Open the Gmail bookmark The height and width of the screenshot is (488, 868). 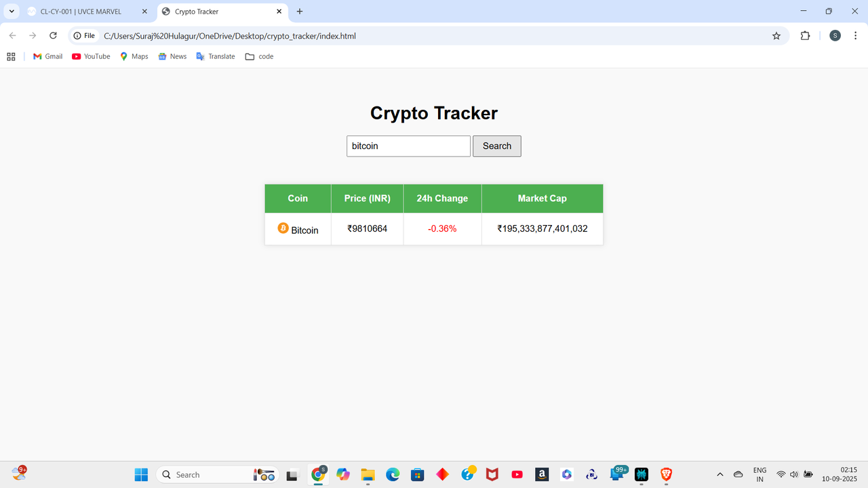tap(47, 56)
